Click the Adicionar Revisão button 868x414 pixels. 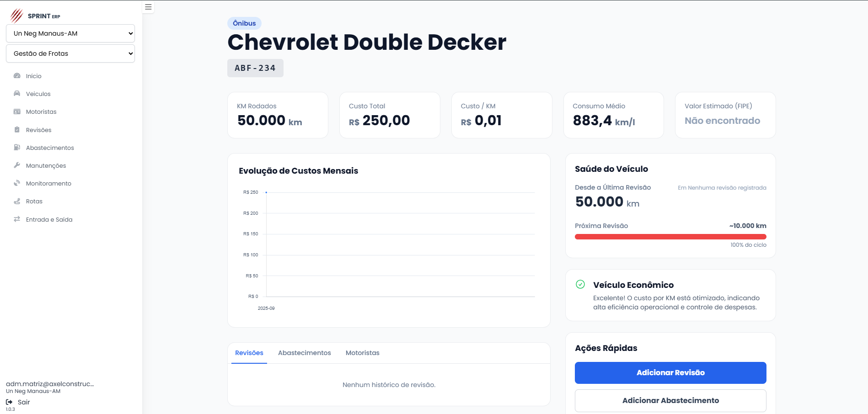pos(670,373)
